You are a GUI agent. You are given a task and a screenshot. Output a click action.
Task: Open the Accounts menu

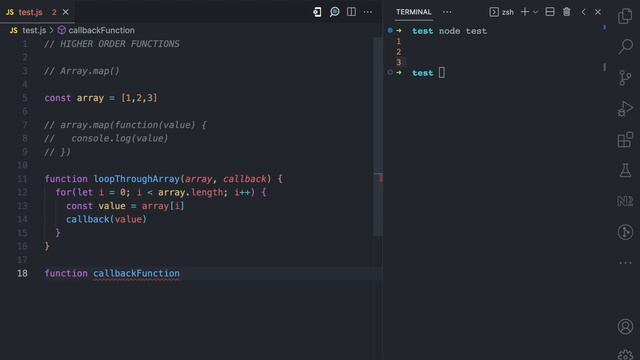point(625,327)
